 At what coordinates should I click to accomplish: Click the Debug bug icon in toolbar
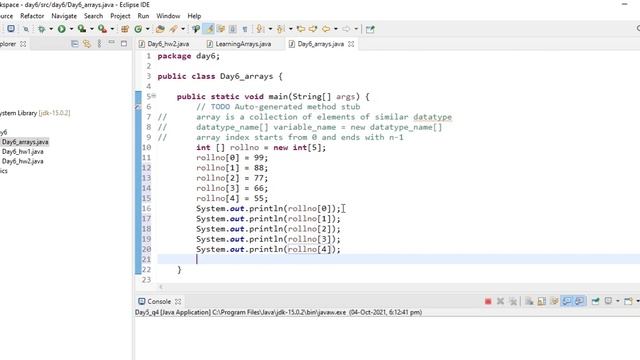pos(41,29)
